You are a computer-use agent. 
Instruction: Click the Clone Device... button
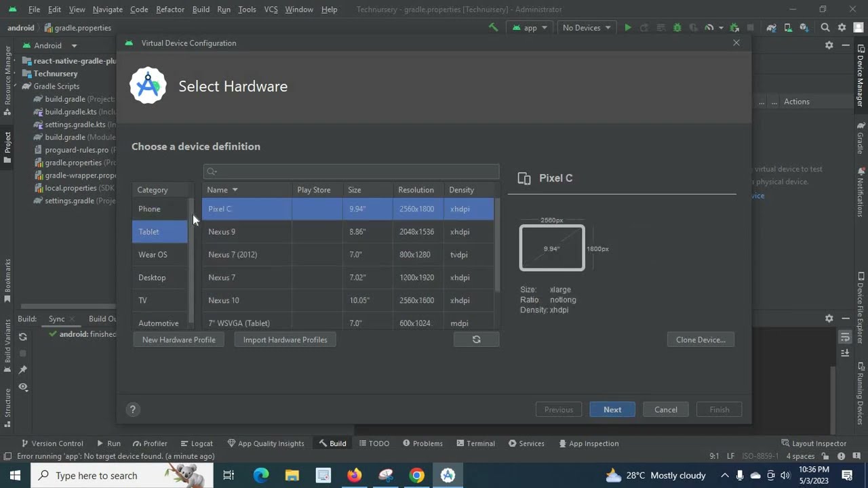pyautogui.click(x=701, y=340)
